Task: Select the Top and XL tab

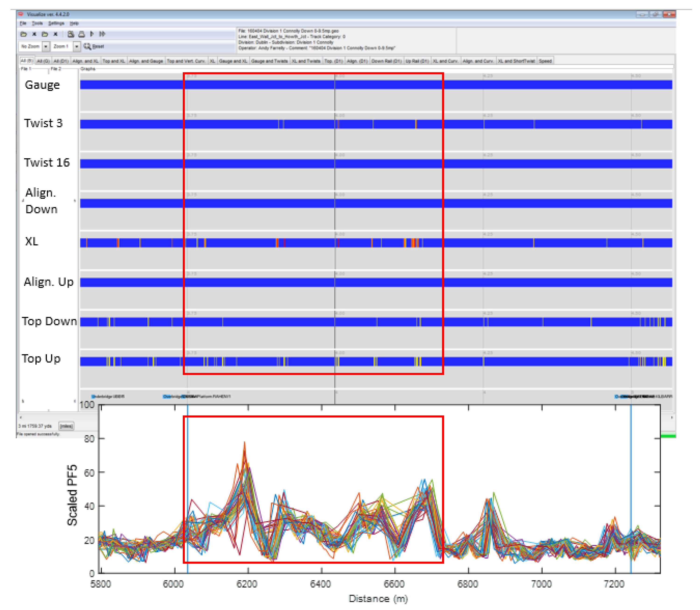Action: (114, 61)
